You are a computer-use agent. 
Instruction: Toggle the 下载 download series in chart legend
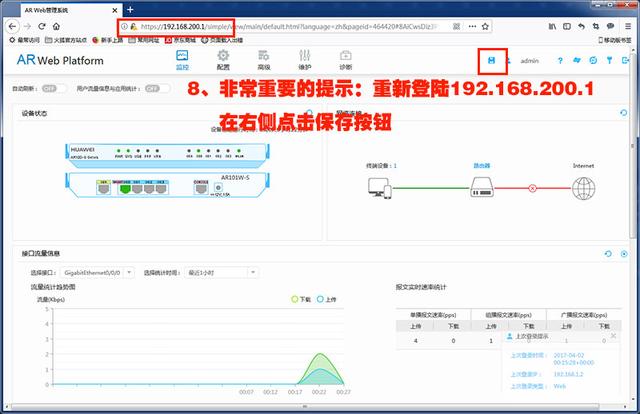(x=301, y=299)
